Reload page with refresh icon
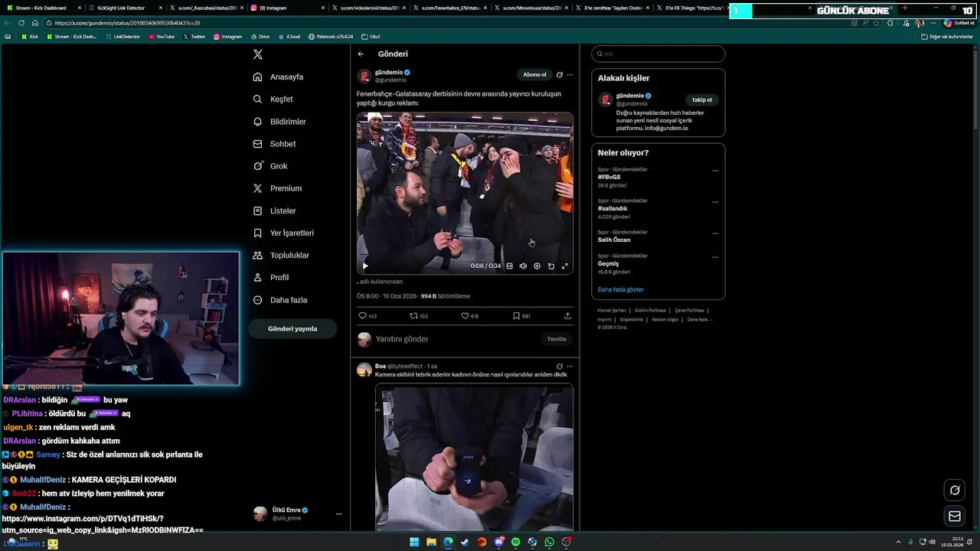 21,23
